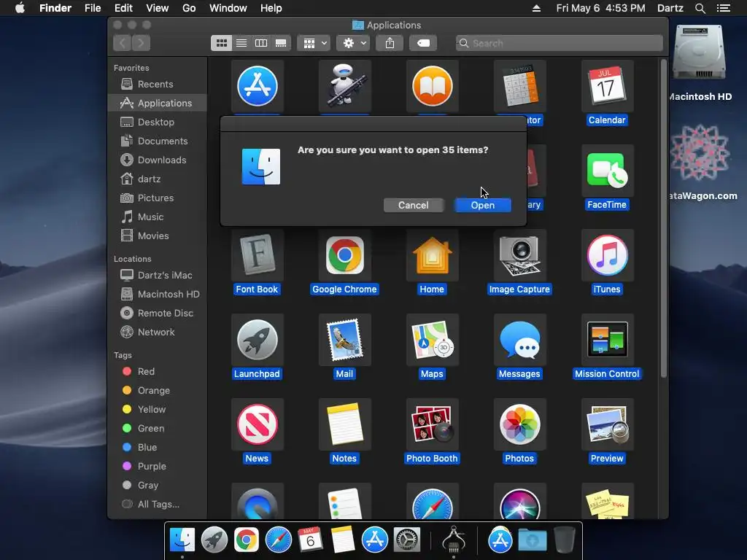Viewport: 747px width, 560px height.
Task: Go back with the back arrow
Action: pyautogui.click(x=123, y=43)
